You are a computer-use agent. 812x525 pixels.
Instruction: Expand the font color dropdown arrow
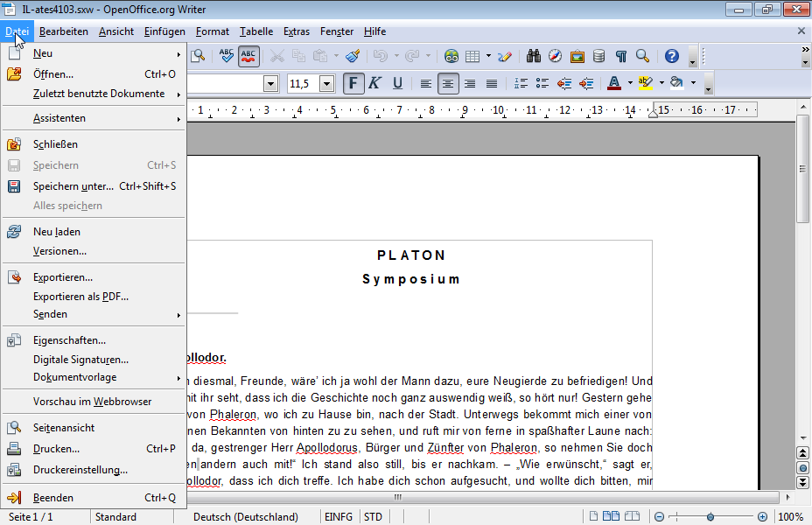(x=630, y=83)
